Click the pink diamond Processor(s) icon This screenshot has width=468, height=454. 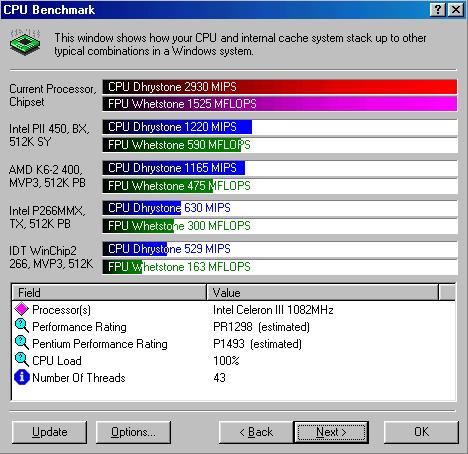pyautogui.click(x=22, y=309)
